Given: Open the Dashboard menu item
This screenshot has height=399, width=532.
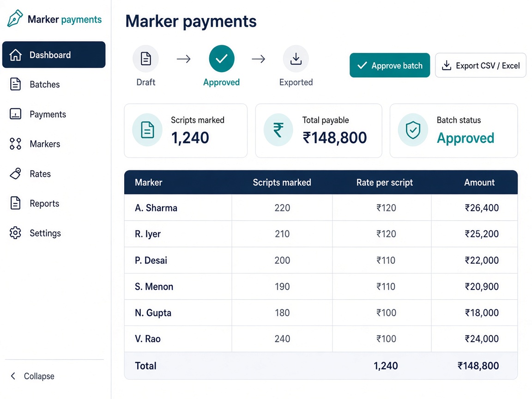Looking at the screenshot, I should [x=54, y=54].
